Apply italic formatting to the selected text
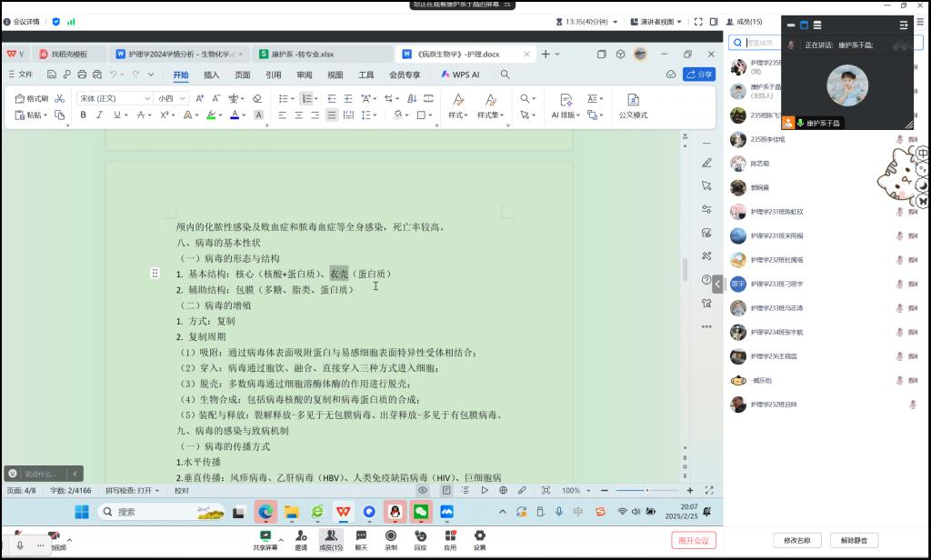This screenshot has width=931, height=560. point(100,115)
